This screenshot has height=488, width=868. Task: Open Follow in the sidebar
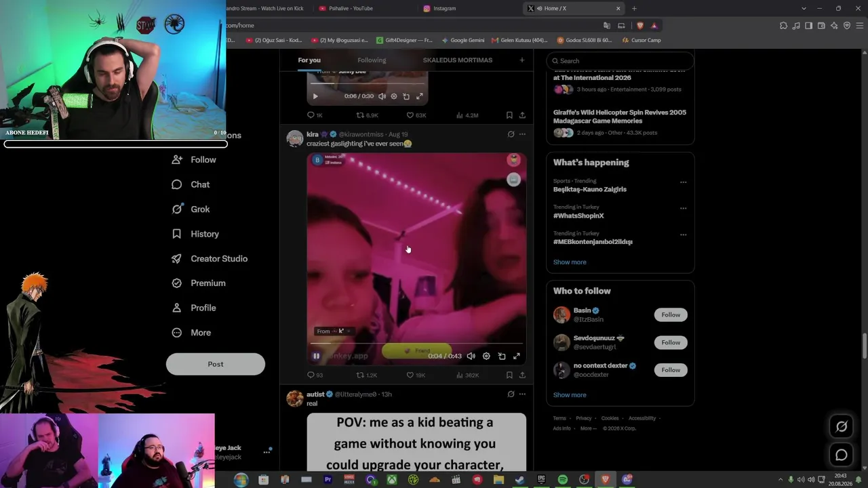tap(194, 160)
